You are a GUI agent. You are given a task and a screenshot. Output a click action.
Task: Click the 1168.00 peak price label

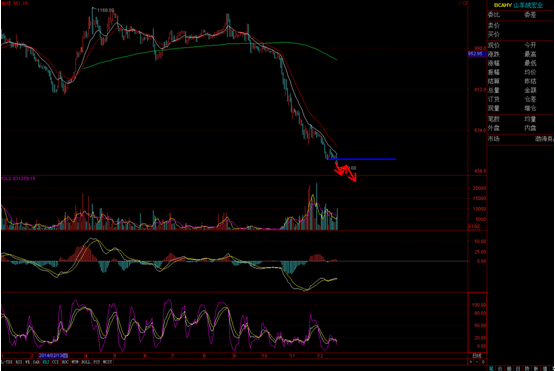[x=105, y=10]
